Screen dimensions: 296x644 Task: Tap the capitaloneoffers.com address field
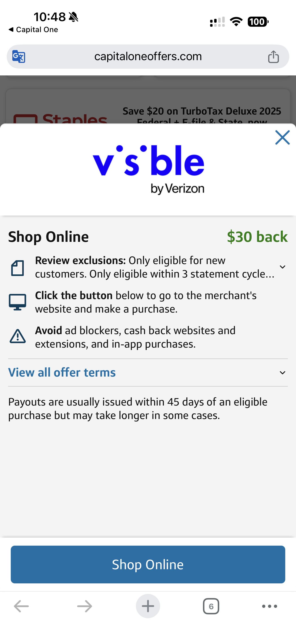148,57
